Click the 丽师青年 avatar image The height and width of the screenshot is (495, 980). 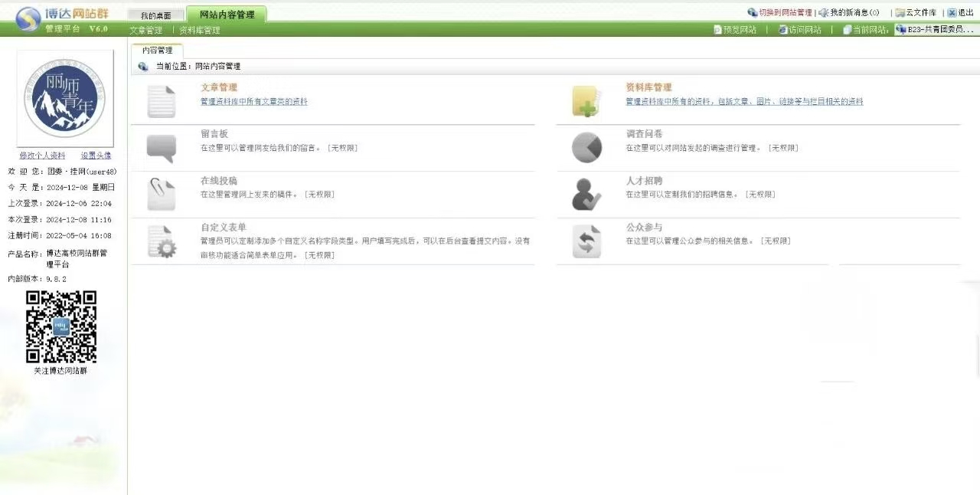coord(65,100)
